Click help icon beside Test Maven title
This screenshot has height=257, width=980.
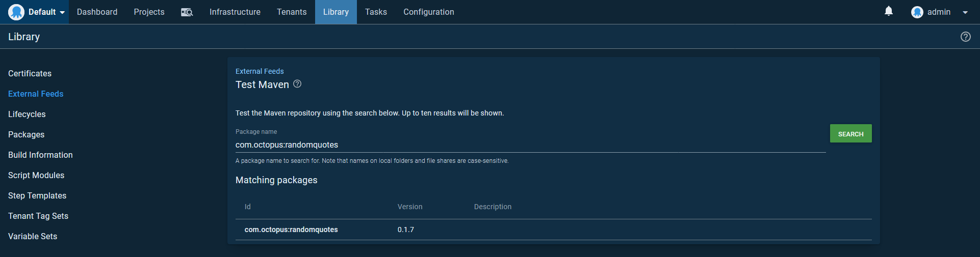click(297, 84)
